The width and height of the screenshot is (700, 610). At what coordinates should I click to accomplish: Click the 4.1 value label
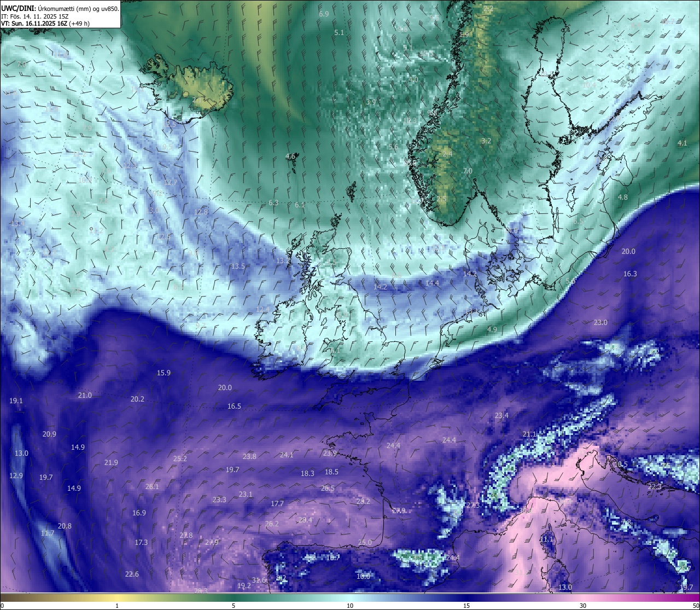click(682, 143)
